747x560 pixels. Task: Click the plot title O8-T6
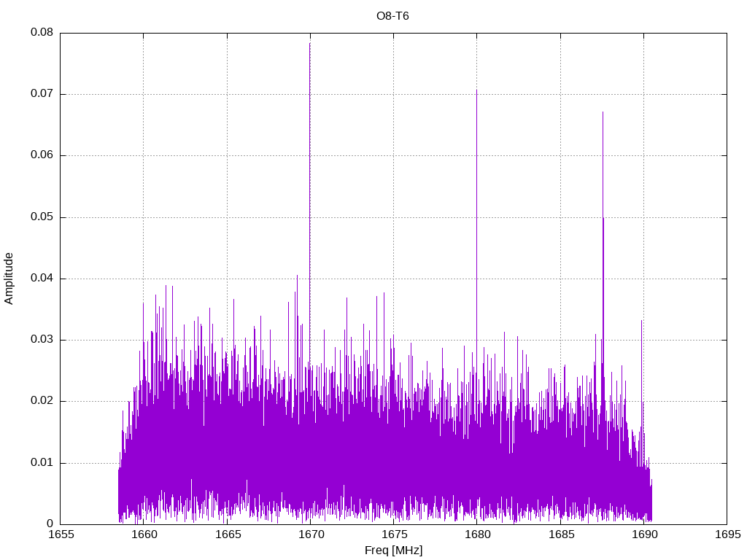(392, 16)
